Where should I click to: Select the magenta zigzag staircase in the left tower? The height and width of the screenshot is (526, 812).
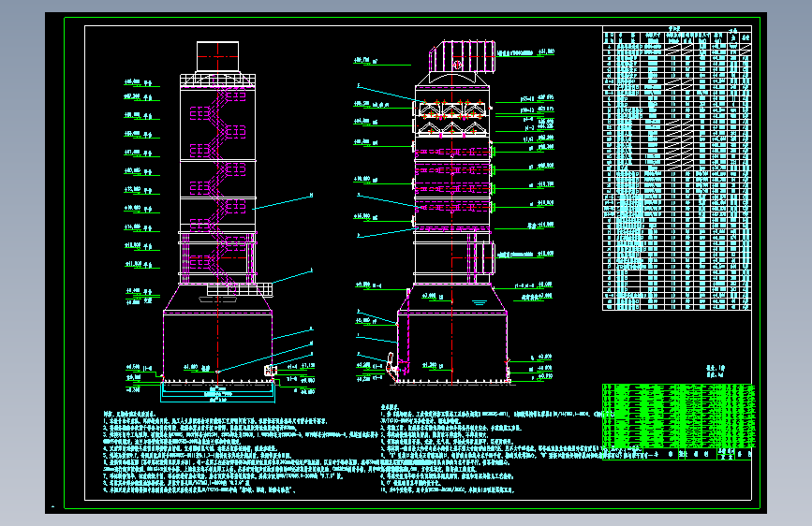click(218, 186)
